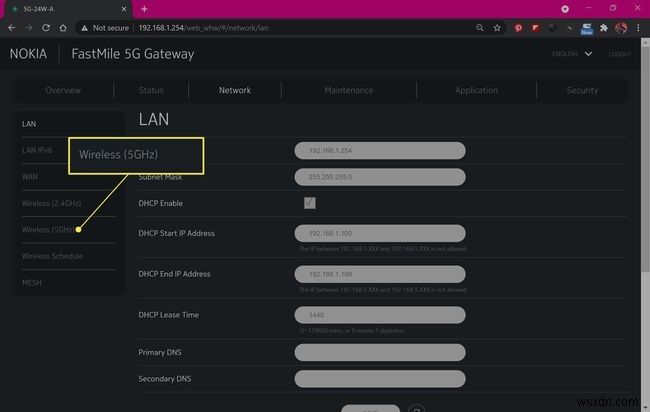Click the 'FastMile 5G Gateway' title

(133, 54)
